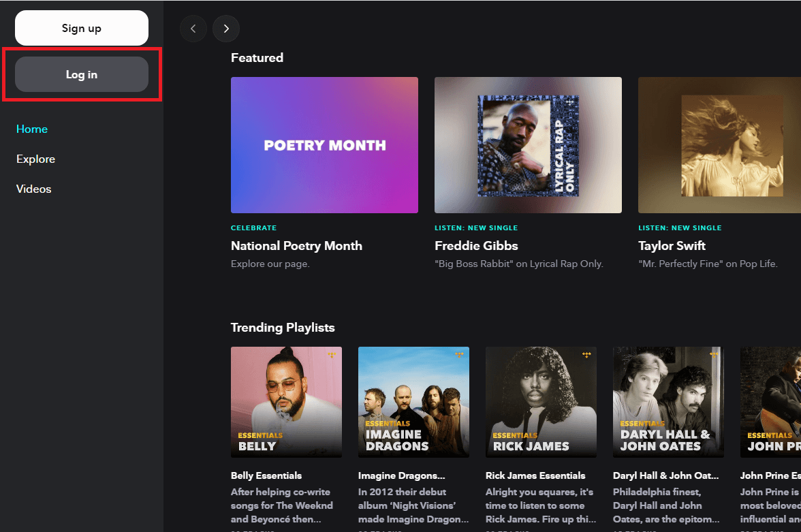Click the 'Mr. Perfectly Fine' description text

point(708,264)
